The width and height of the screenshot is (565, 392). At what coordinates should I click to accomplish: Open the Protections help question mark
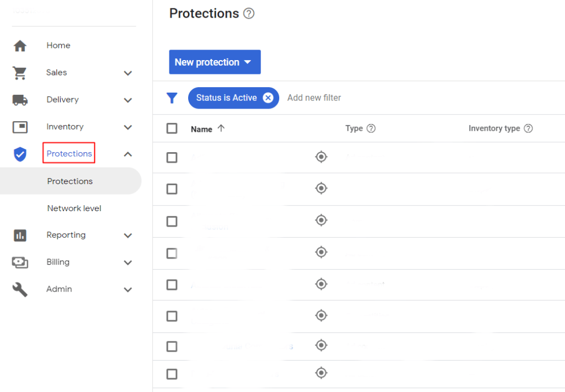pyautogui.click(x=248, y=13)
